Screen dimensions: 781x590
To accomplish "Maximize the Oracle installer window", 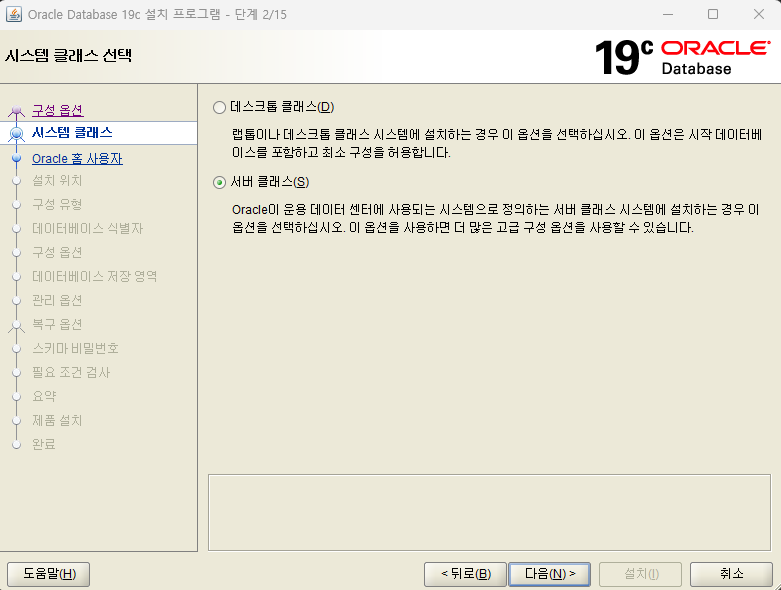I will pyautogui.click(x=713, y=14).
